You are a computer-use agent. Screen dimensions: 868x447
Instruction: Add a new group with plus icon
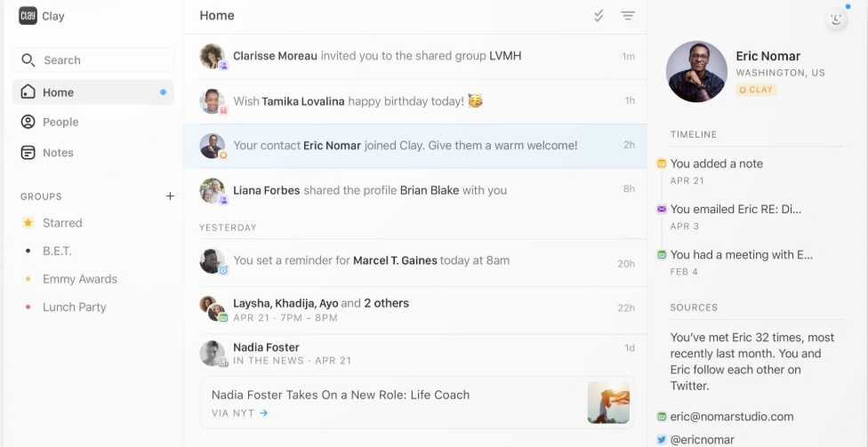(x=170, y=196)
